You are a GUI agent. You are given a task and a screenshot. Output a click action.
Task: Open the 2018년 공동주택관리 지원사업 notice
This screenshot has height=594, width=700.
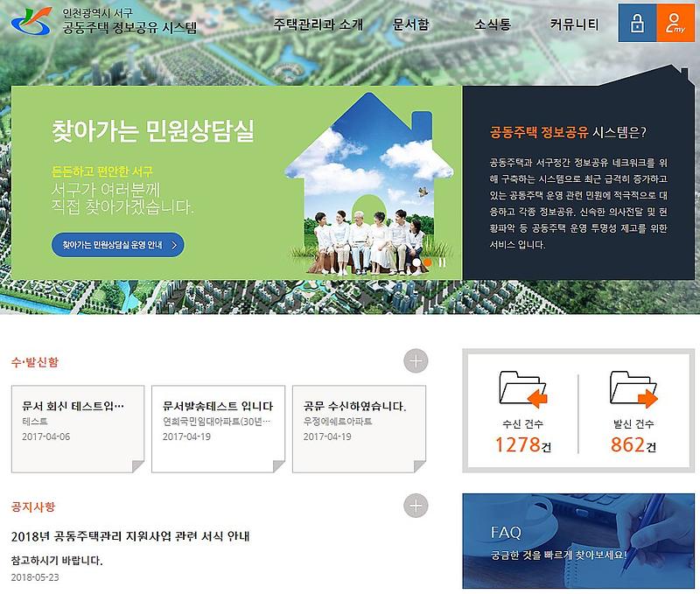pos(131,536)
